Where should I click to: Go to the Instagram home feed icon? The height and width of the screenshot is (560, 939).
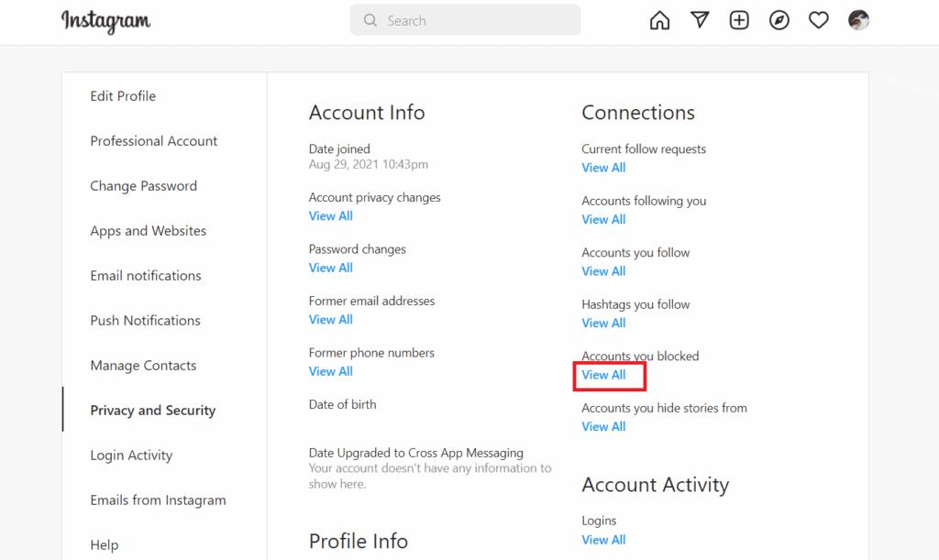pos(659,20)
